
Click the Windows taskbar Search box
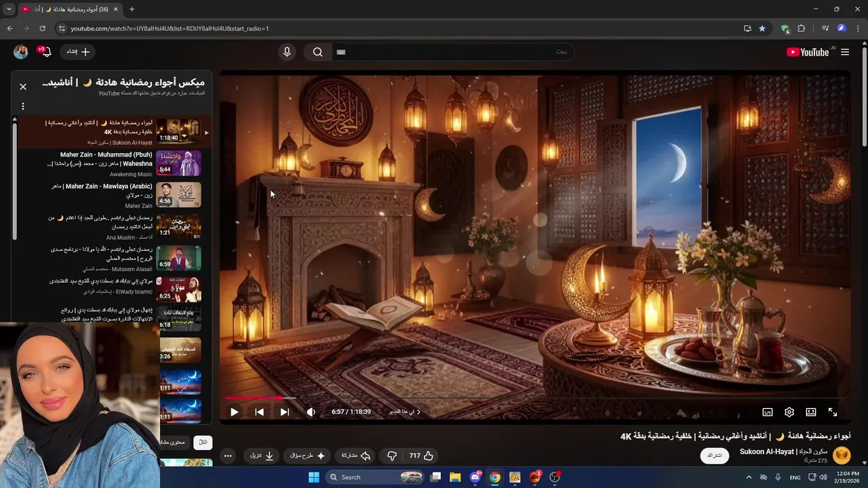click(375, 477)
